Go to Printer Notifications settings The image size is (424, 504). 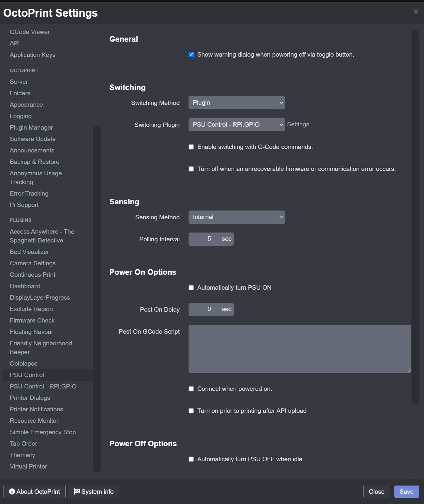tap(36, 409)
